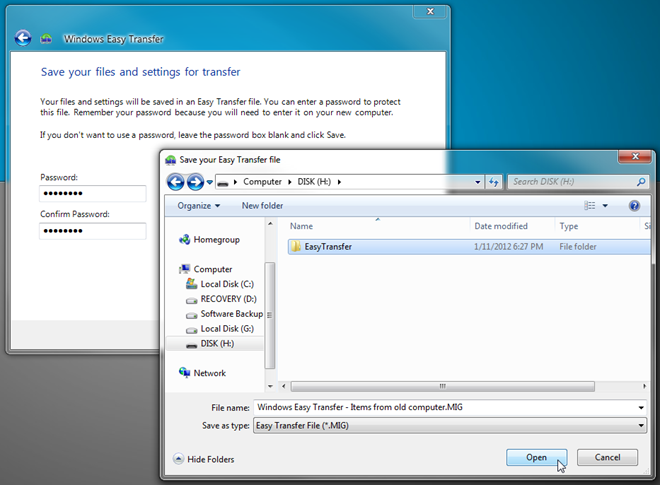Viewport: 660px width, 485px height.
Task: Collapse navigation with Hide Folders
Action: (x=204, y=459)
